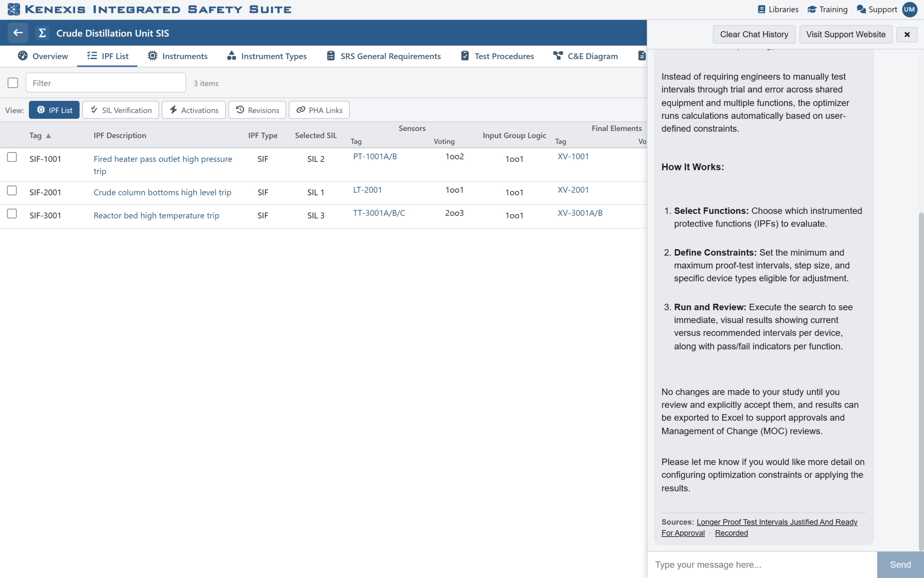Click the back arrow button
The image size is (924, 578).
click(x=18, y=33)
